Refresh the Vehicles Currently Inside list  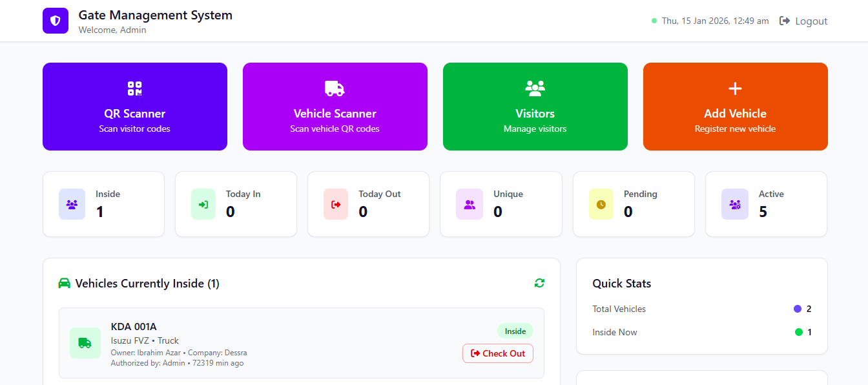(539, 283)
